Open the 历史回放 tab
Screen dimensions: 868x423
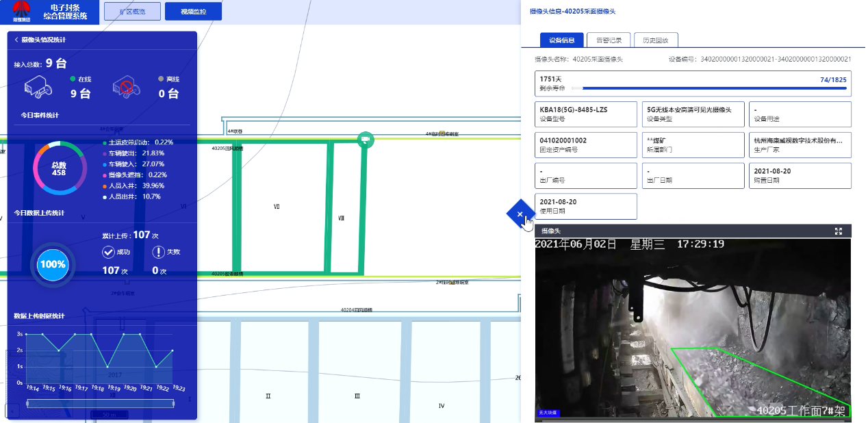655,40
